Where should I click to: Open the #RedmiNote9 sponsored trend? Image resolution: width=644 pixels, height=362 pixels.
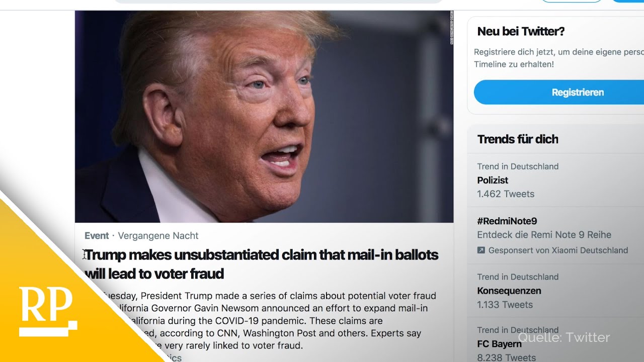click(x=555, y=235)
